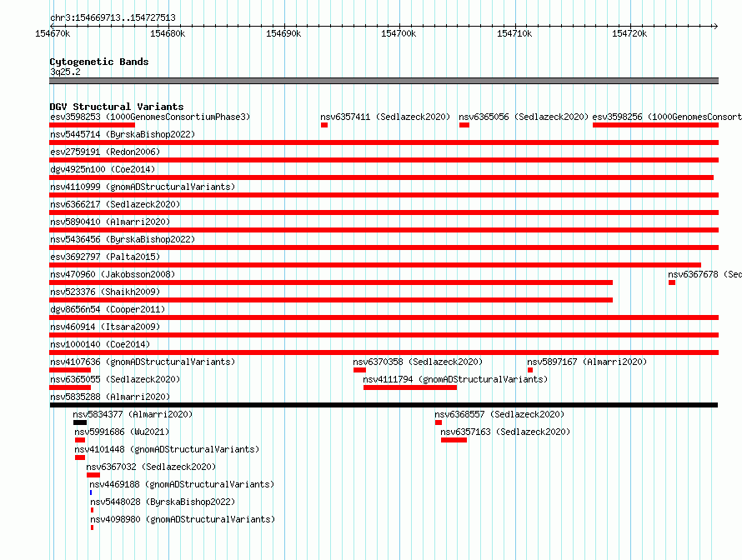Click nsv6366217 (Sedlazeck2020) label
Screen dimensions: 742x560
tap(115, 204)
